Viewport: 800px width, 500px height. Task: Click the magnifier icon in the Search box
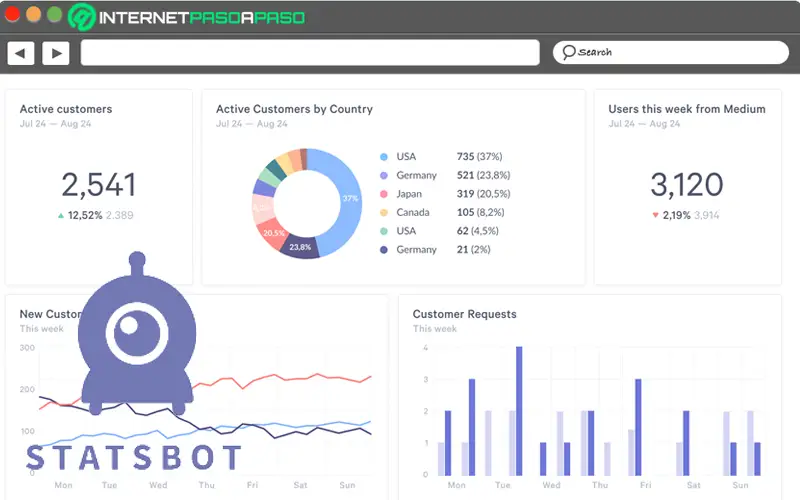coord(568,52)
